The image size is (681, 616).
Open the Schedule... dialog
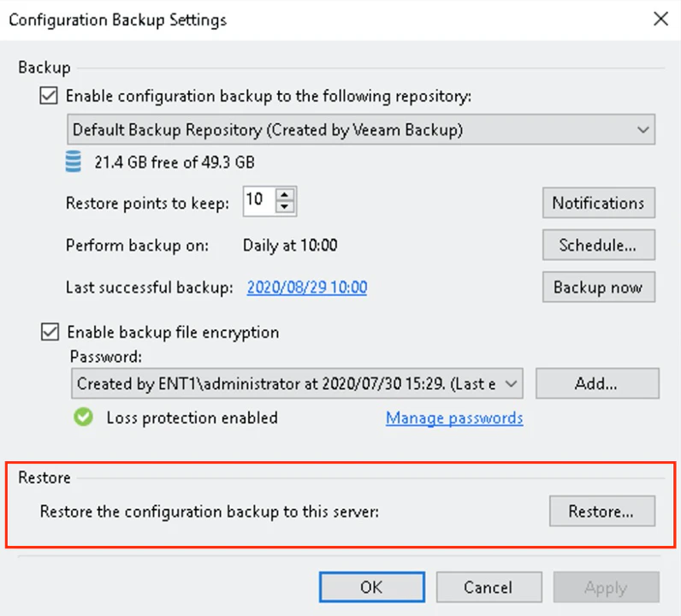[599, 245]
